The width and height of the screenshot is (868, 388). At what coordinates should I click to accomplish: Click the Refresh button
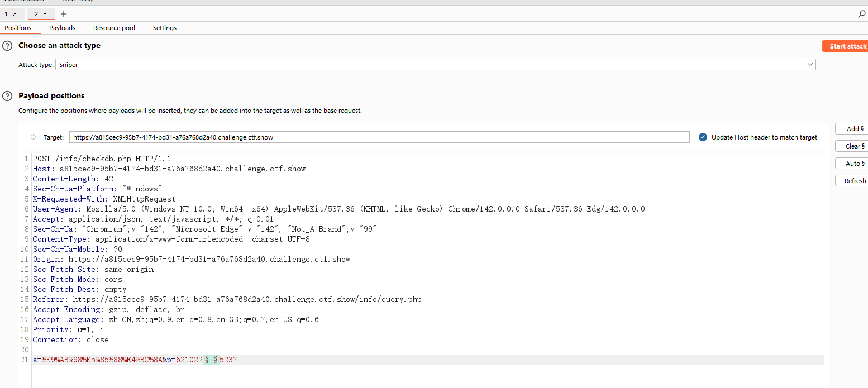click(853, 181)
